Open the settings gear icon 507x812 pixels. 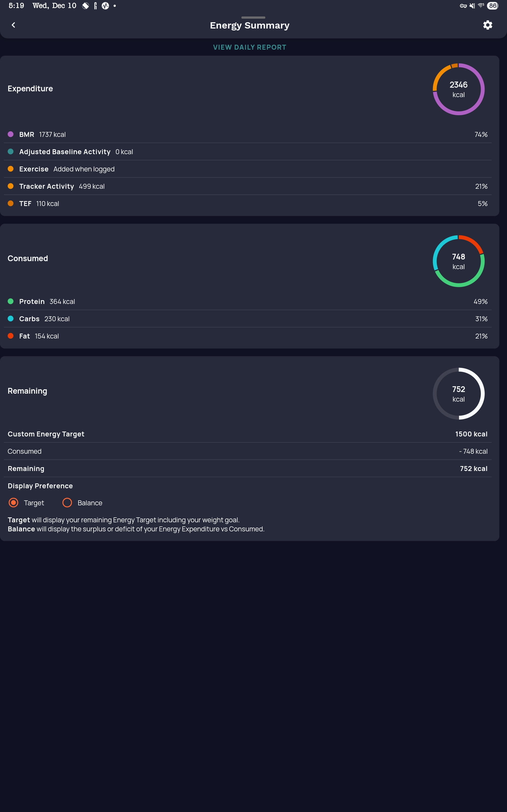click(x=487, y=25)
